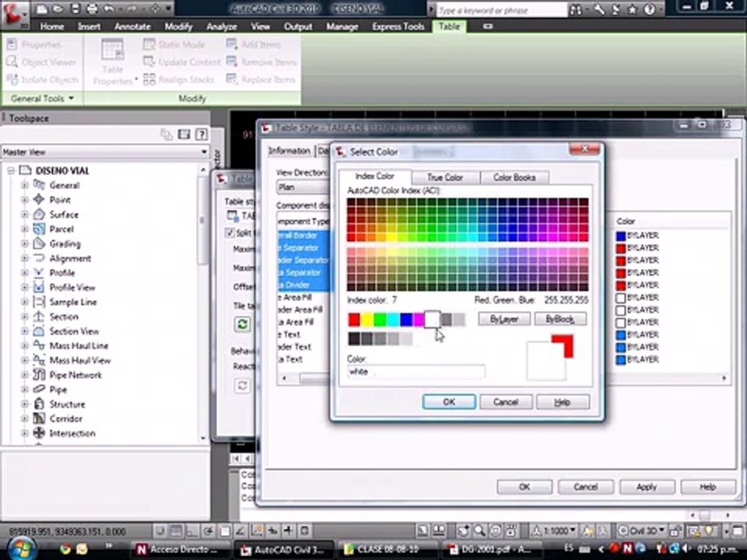Click the Save icon in quick access toolbar
Viewport: 747px width, 560px height.
pyautogui.click(x=75, y=9)
